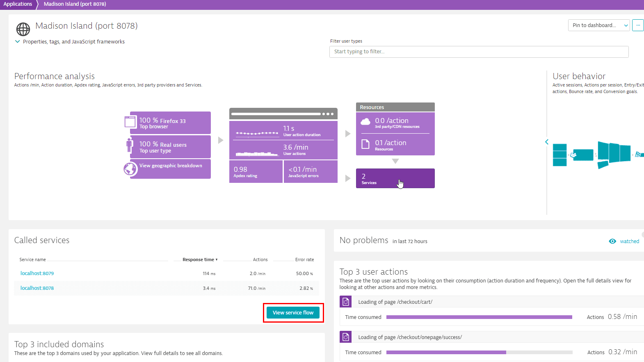Open the Pin to dashboard dropdown
The width and height of the screenshot is (644, 362).
[x=599, y=25]
